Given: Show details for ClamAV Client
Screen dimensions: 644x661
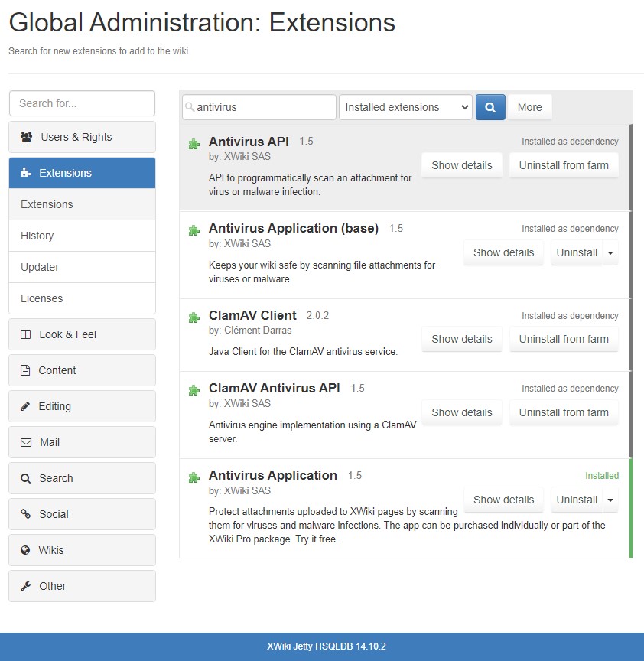Looking at the screenshot, I should click(462, 339).
